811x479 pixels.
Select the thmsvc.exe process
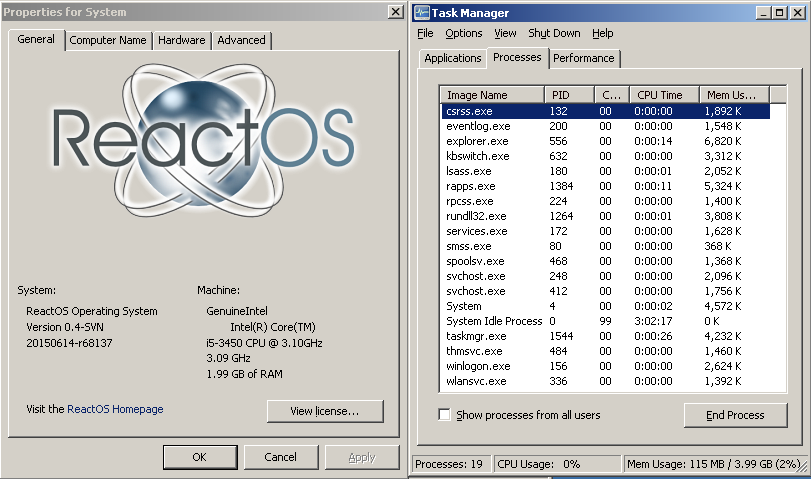click(x=606, y=351)
